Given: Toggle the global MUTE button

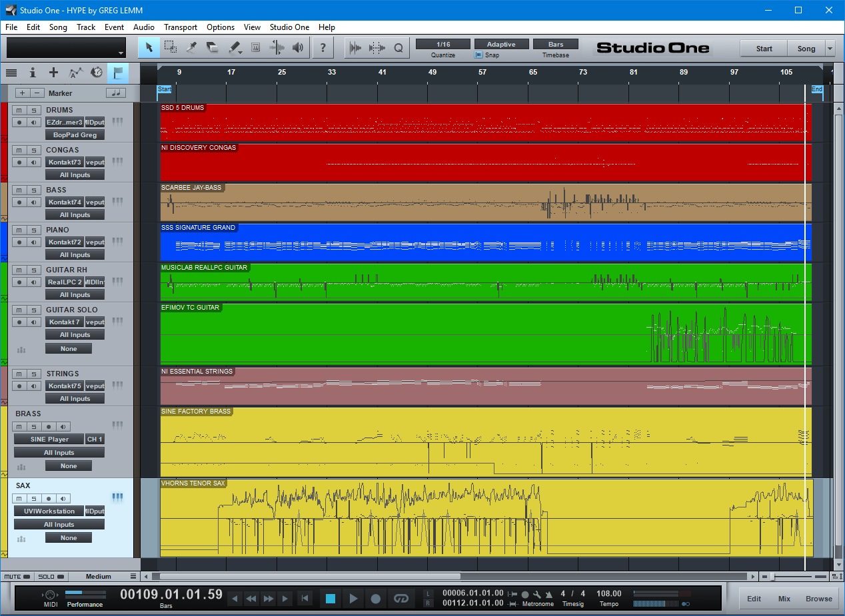Looking at the screenshot, I should [17, 577].
